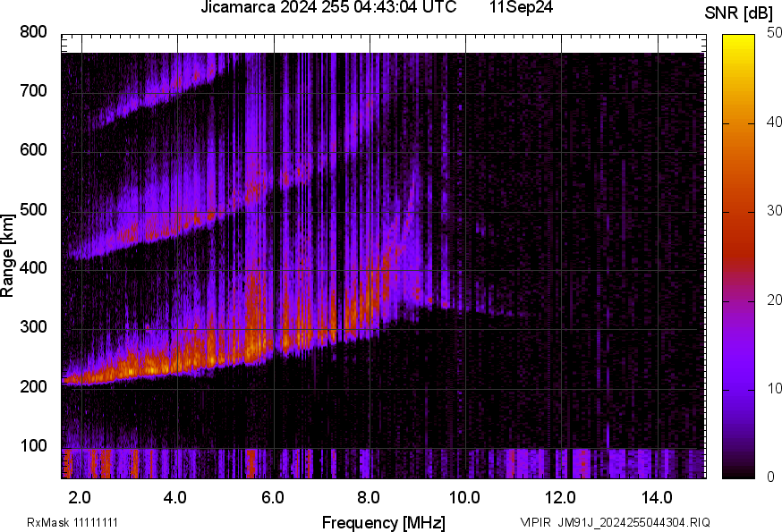Click the Frequency [MHz] axis label
This screenshot has width=782, height=532.
pos(383,522)
